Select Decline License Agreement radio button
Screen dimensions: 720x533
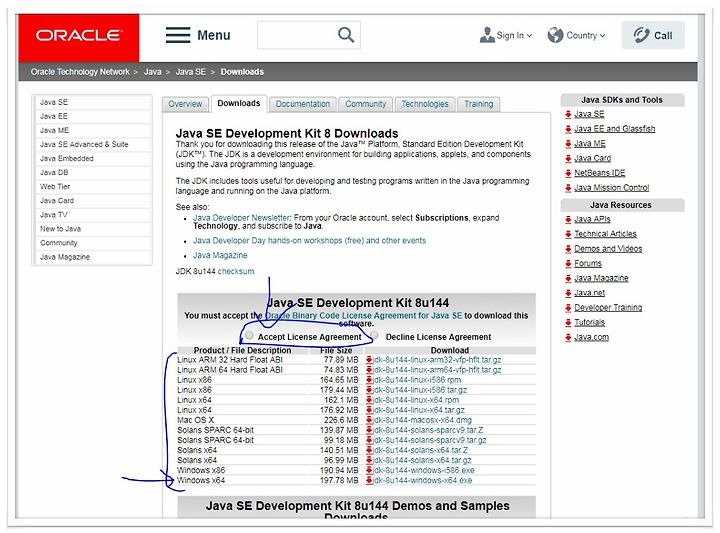coord(375,336)
